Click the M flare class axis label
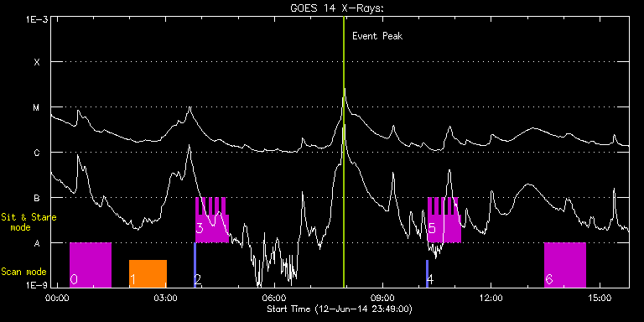 click(x=37, y=107)
